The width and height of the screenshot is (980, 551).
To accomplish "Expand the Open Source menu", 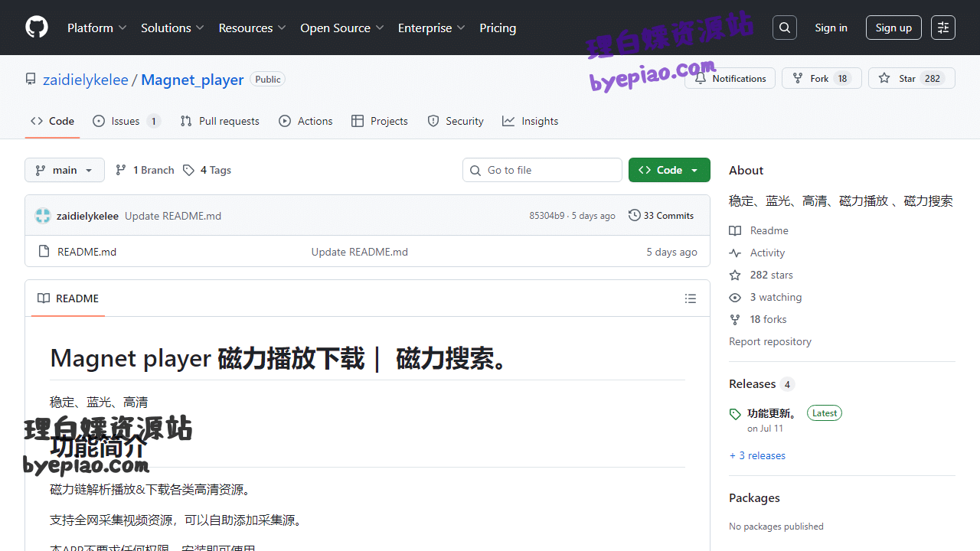I will pos(341,28).
